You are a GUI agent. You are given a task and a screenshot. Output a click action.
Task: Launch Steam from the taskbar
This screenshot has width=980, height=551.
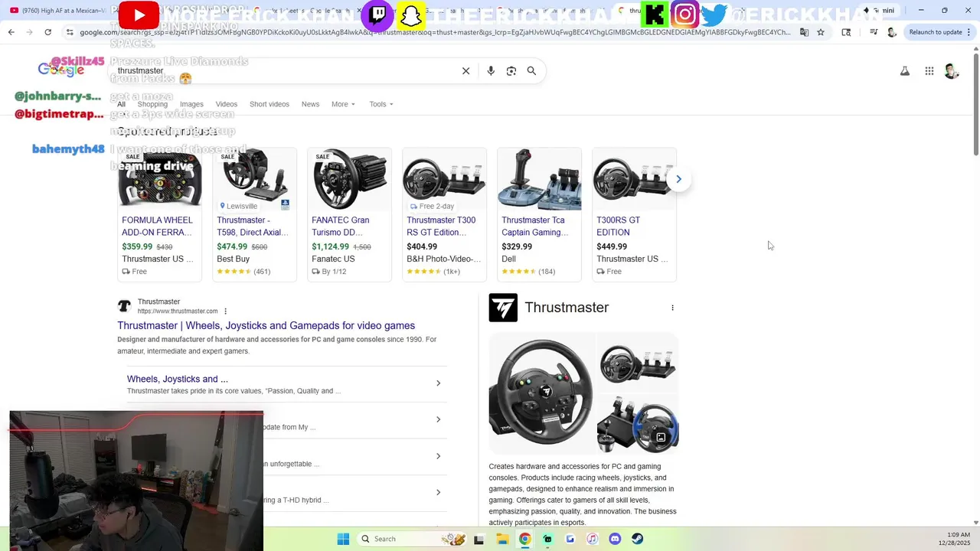(637, 539)
